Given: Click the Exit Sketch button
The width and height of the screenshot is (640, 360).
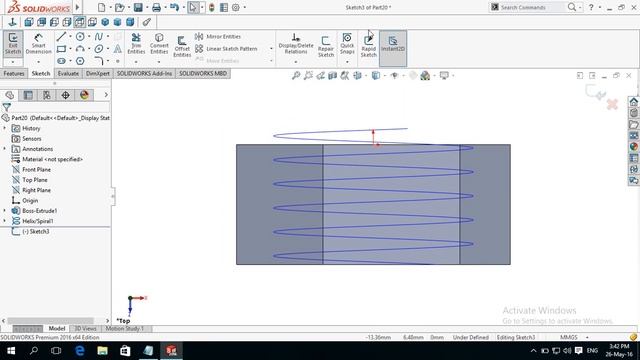Looking at the screenshot, I should 13,44.
